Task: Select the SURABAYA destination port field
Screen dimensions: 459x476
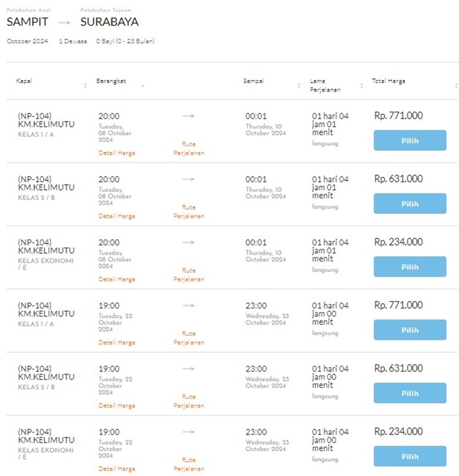Action: click(x=108, y=22)
